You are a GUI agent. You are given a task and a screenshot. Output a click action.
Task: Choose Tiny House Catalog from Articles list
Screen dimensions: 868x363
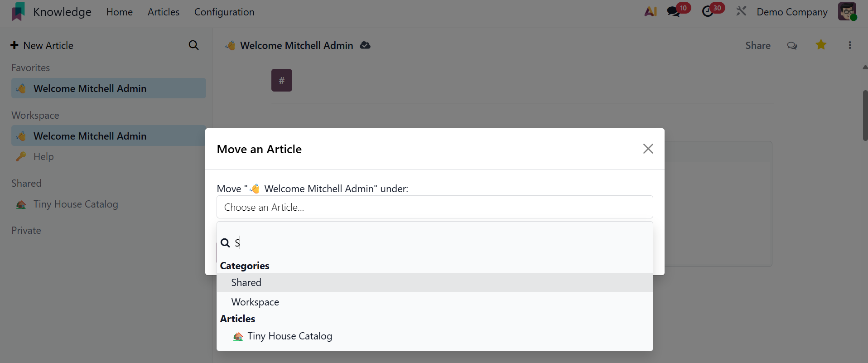289,336
